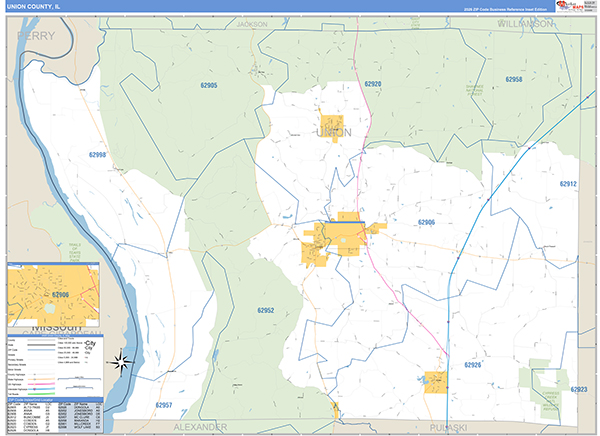
Task: Click the 62958 ZIP code label
Action: click(513, 79)
